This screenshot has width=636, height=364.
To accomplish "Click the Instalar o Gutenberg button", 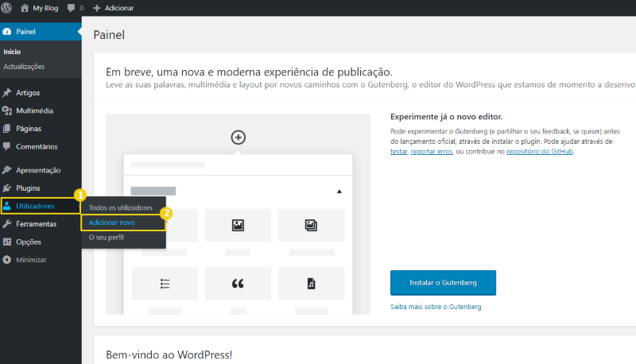I will 443,283.
